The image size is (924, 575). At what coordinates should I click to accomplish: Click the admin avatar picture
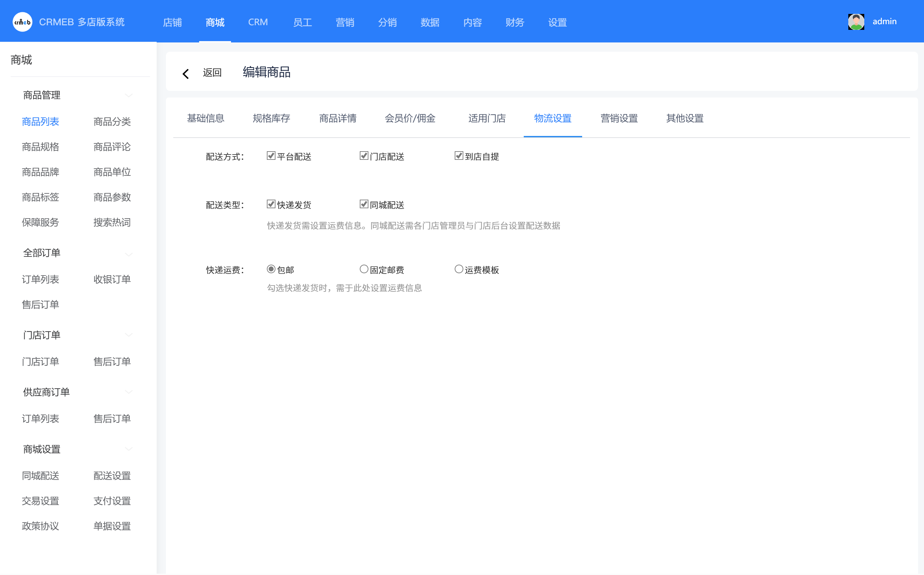click(856, 22)
